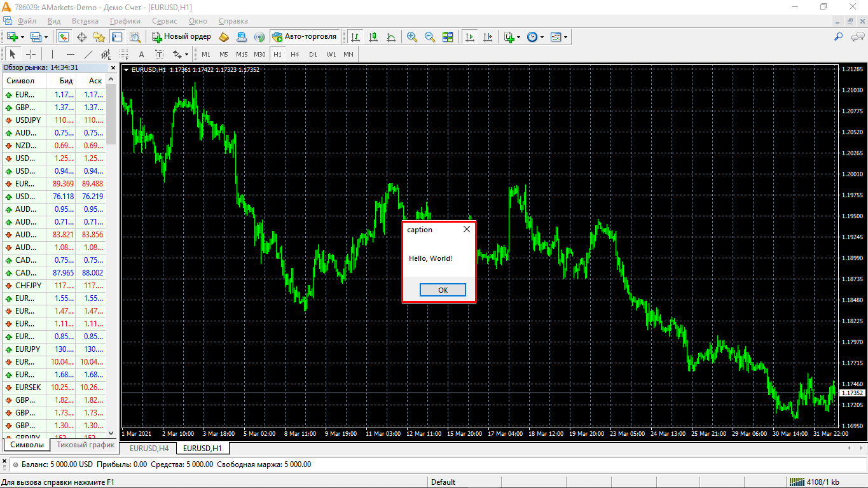This screenshot has width=868, height=488.
Task: Open the new chart dropdown arrow
Action: coord(22,37)
